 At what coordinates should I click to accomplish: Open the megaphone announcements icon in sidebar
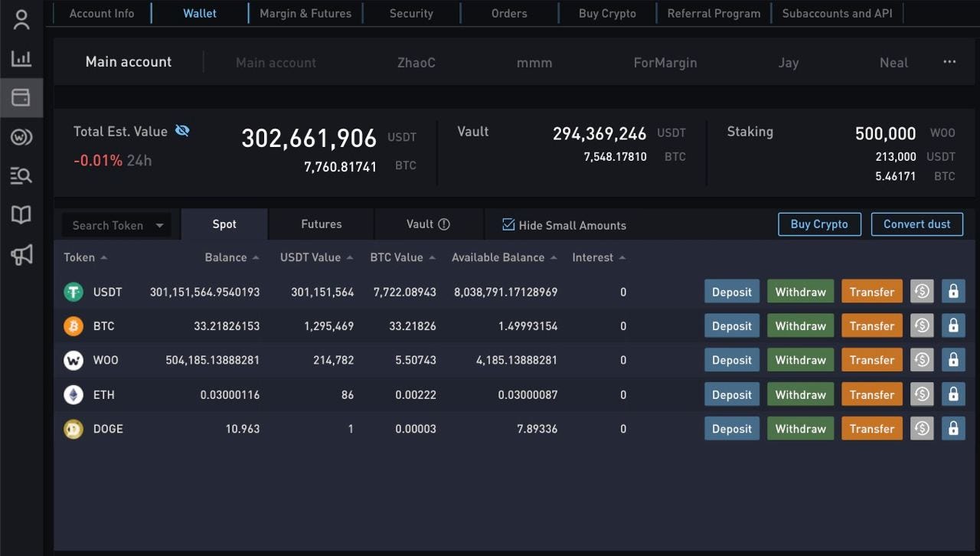coord(21,255)
